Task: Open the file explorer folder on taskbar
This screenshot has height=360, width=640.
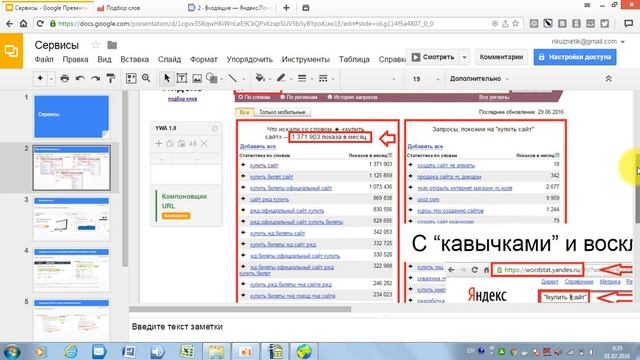Action: pos(216,351)
